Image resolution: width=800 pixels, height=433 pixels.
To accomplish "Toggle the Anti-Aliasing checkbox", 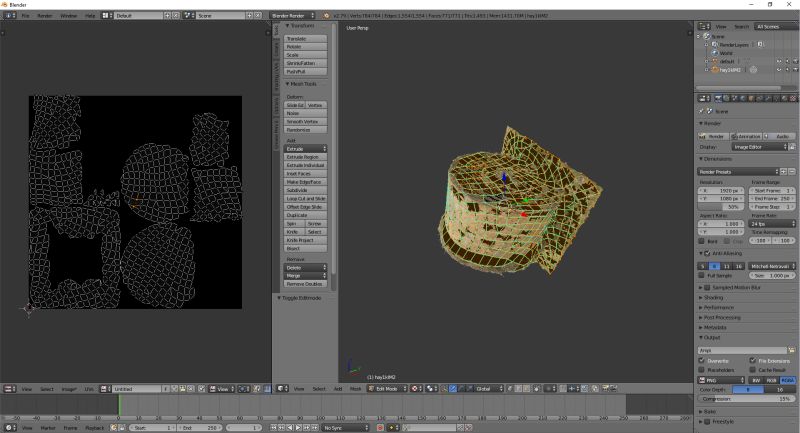I will [707, 253].
